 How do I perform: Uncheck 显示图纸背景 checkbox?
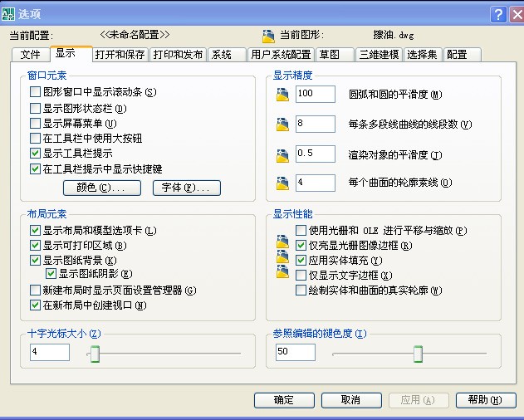pyautogui.click(x=35, y=261)
